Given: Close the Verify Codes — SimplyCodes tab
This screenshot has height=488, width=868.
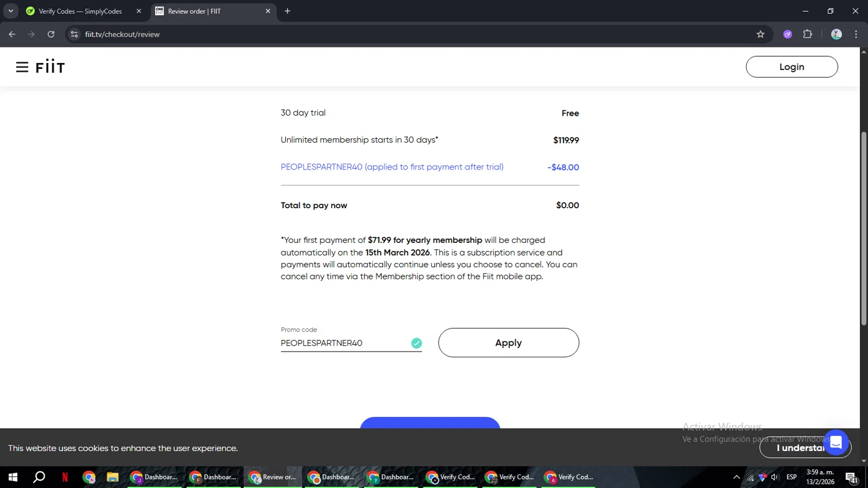Looking at the screenshot, I should pyautogui.click(x=139, y=11).
